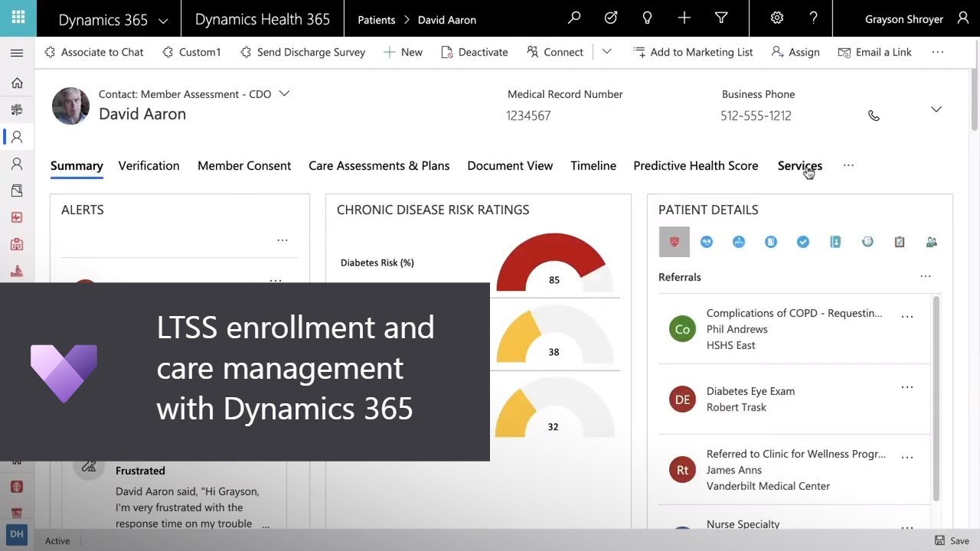Click the plus quick create icon in header
This screenshot has height=551, width=980.
[684, 18]
